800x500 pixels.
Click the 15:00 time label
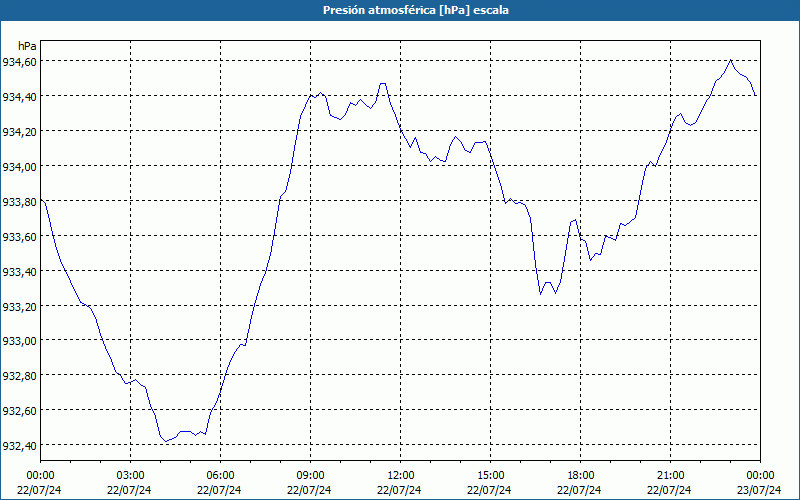pyautogui.click(x=490, y=476)
